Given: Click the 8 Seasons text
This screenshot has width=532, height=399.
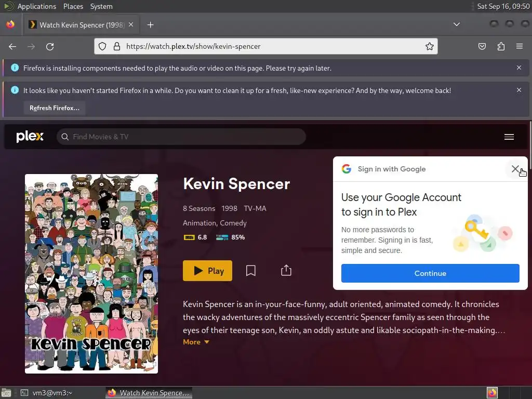Looking at the screenshot, I should (199, 208).
